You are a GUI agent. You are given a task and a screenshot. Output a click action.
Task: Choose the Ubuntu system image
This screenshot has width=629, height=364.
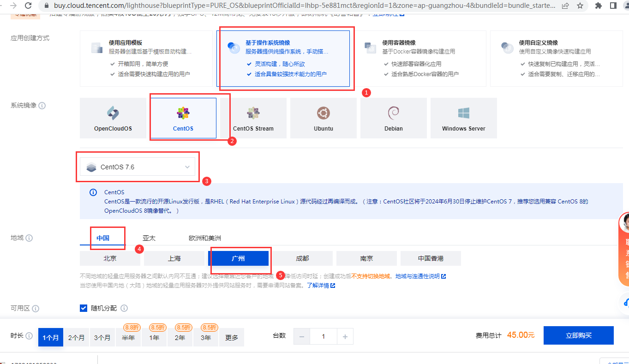click(323, 118)
